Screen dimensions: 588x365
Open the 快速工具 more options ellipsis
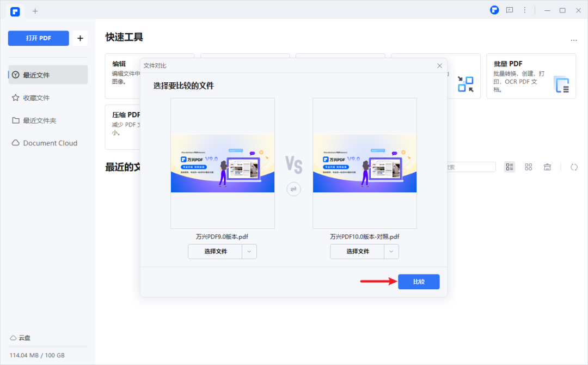(x=573, y=40)
